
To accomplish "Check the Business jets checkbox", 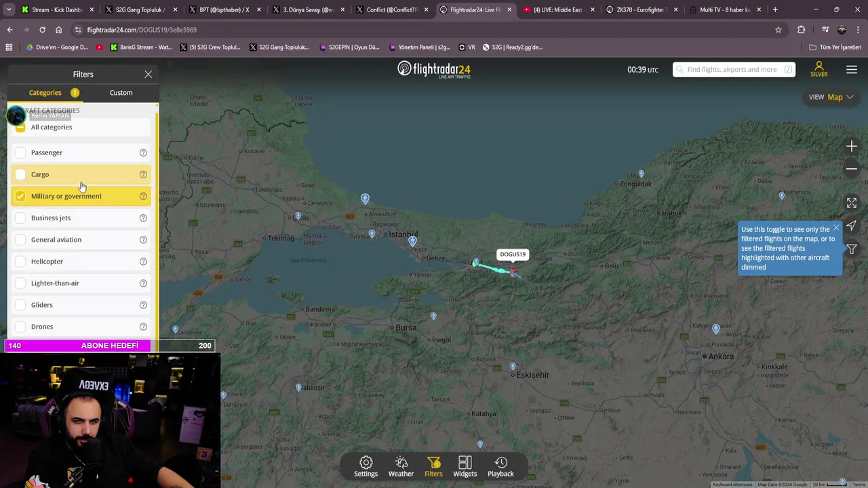I will click(20, 218).
